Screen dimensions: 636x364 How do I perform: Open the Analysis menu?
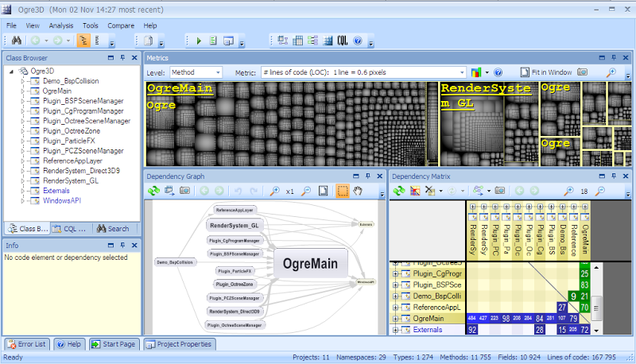(x=61, y=25)
